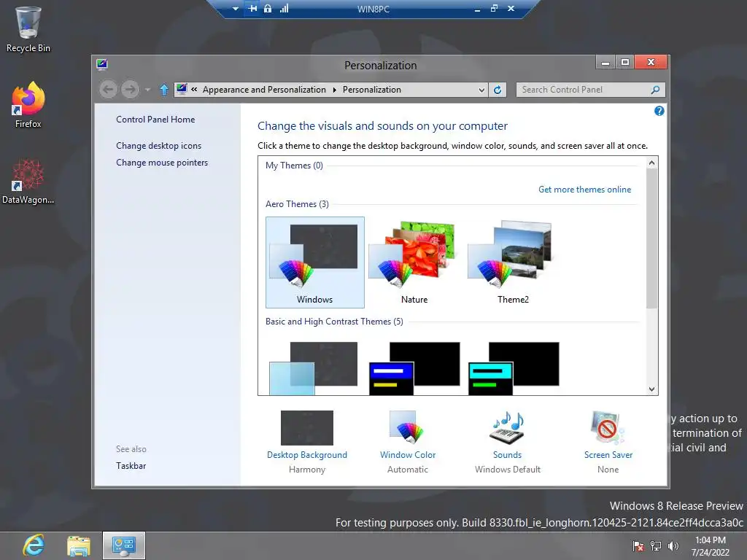Click the Control Panel taskbar button
The height and width of the screenshot is (560, 747).
(124, 545)
